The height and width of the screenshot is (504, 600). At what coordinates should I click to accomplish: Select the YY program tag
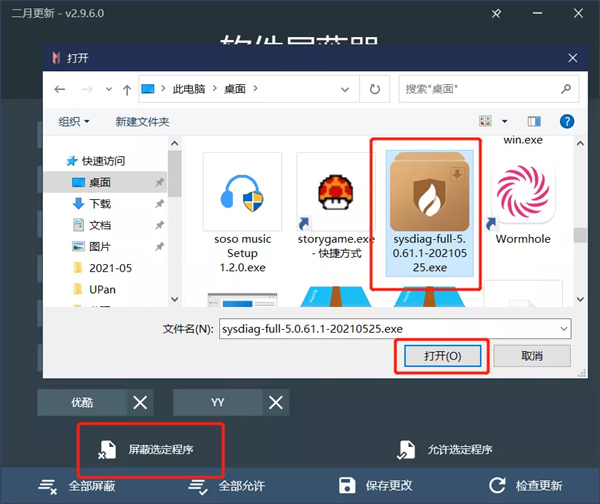218,402
